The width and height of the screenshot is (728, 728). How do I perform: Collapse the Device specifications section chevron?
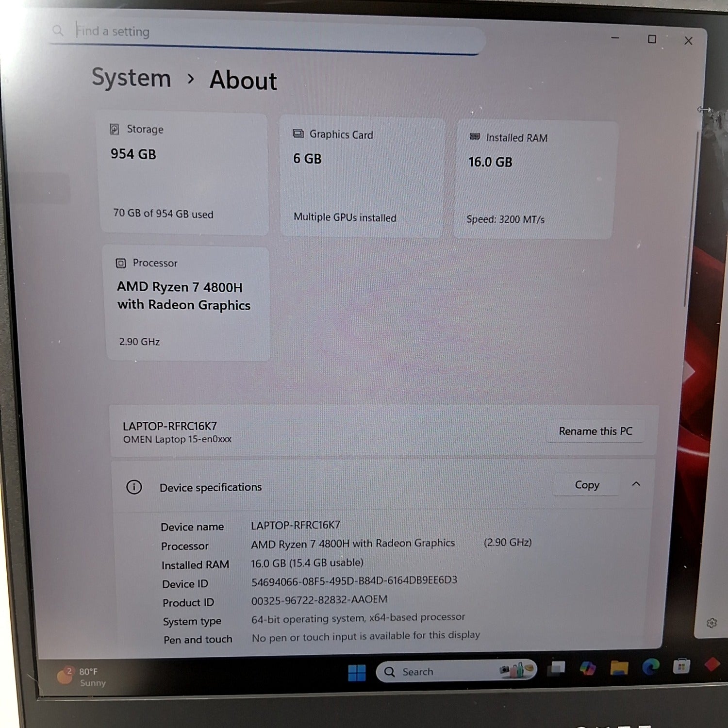tap(636, 484)
